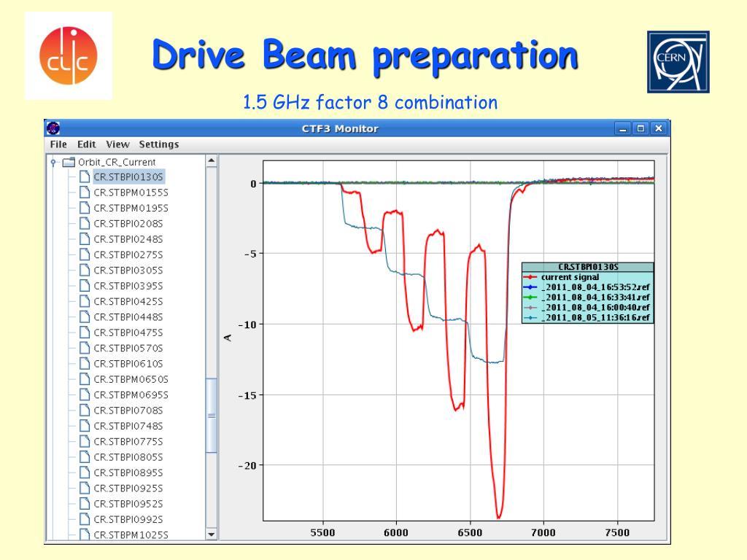The height and width of the screenshot is (560, 747).
Task: Open the File menu
Action: tap(58, 144)
